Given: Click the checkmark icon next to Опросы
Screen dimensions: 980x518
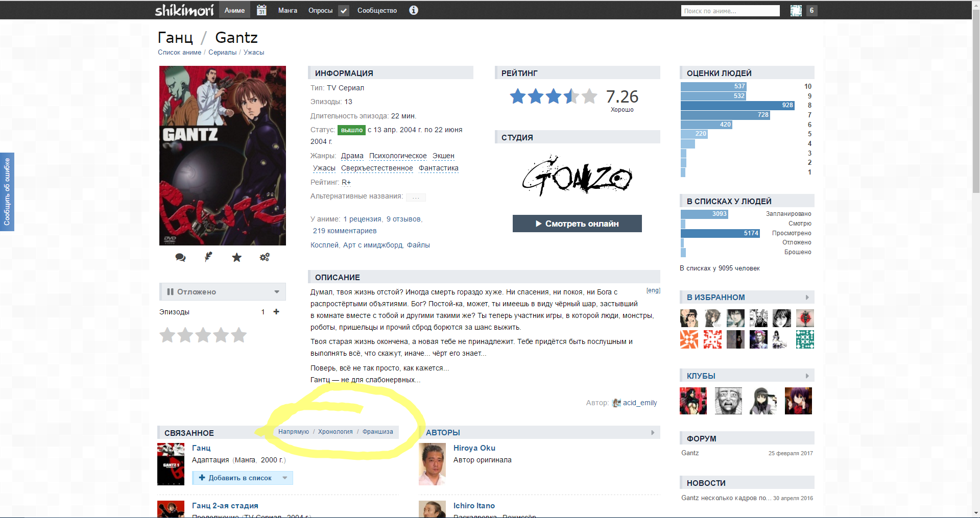Looking at the screenshot, I should pyautogui.click(x=344, y=10).
